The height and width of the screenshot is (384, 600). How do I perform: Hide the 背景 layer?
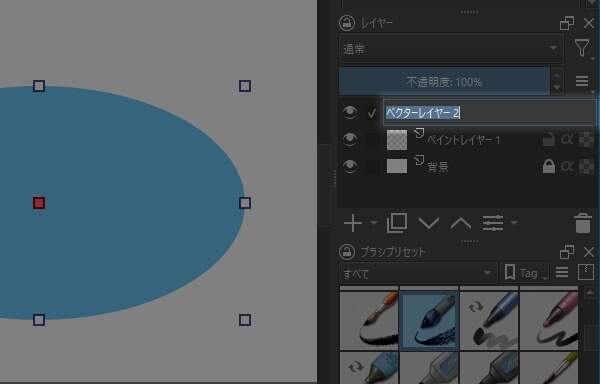350,166
